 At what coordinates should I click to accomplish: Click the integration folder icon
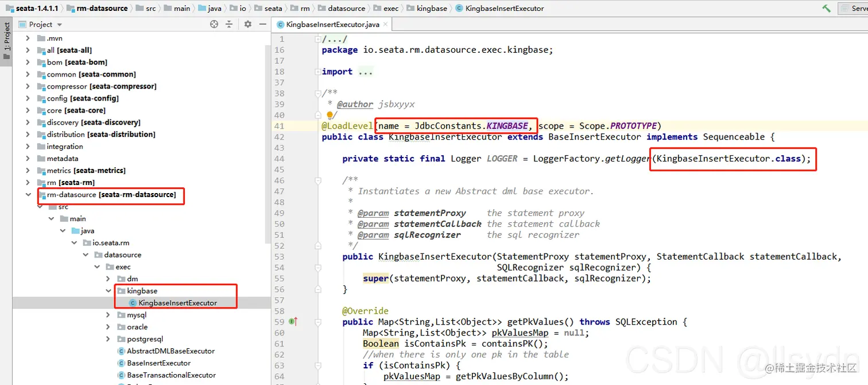point(41,147)
